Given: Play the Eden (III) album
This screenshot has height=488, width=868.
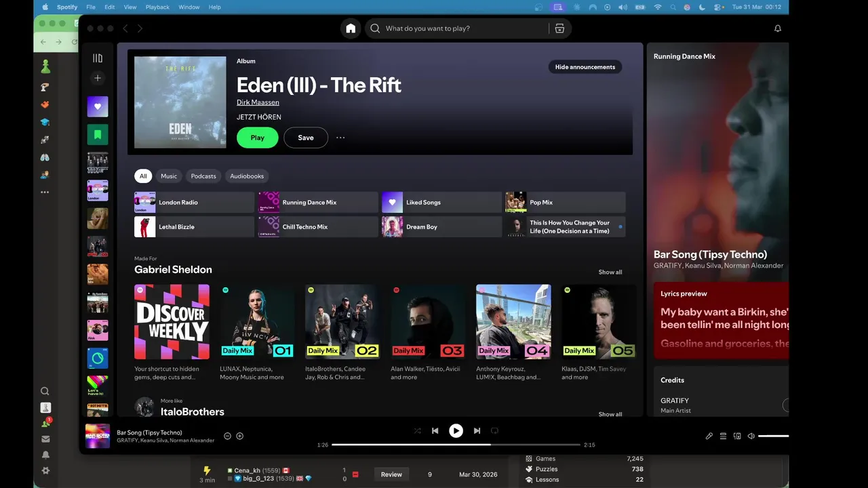Looking at the screenshot, I should click(x=258, y=138).
